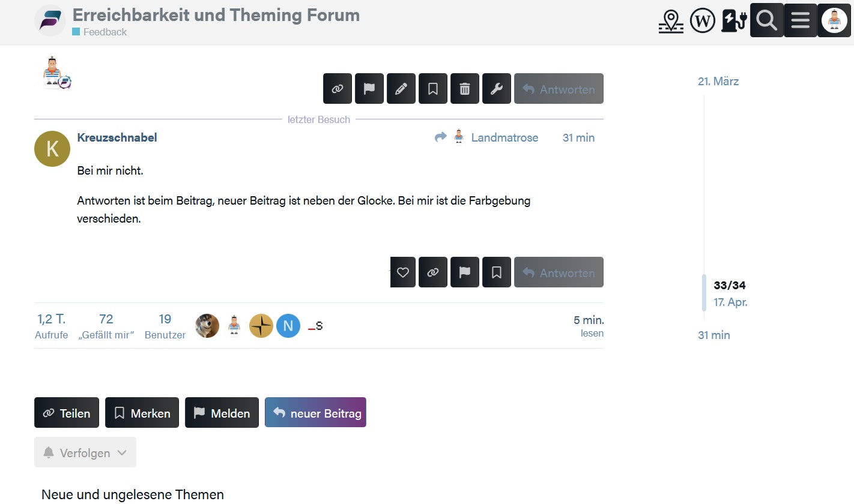Click the neuer Beitrag gradient button
854x504 pixels.
pos(315,413)
